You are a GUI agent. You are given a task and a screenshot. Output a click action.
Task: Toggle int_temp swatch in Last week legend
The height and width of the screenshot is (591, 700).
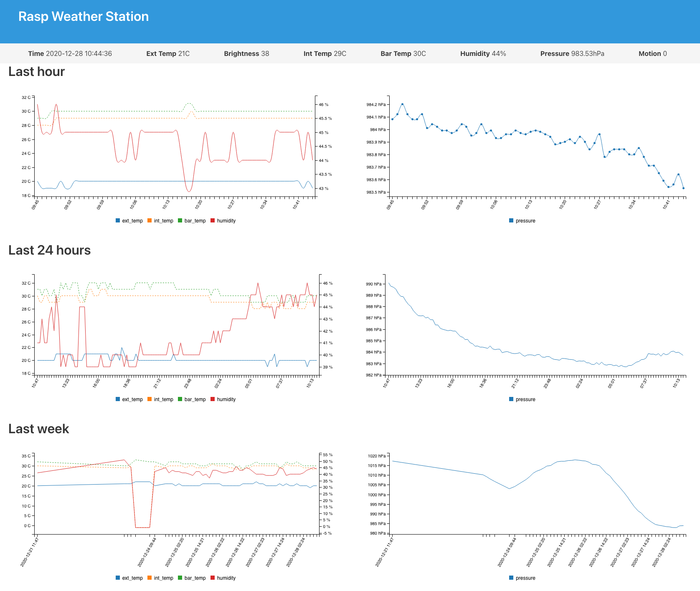pyautogui.click(x=150, y=578)
